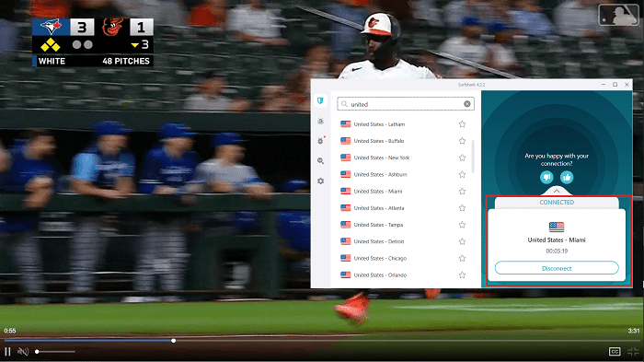
Task: Open the magnifier search feature in the sidebar
Action: pyautogui.click(x=320, y=161)
